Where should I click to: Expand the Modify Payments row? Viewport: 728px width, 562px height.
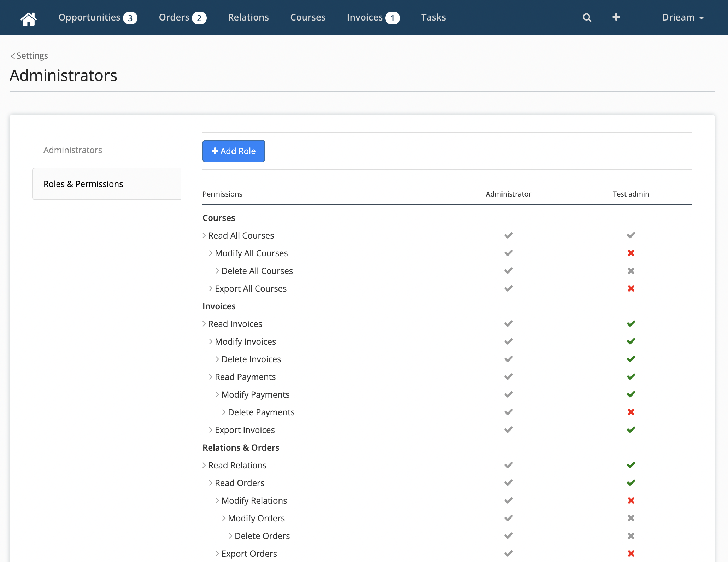(217, 394)
